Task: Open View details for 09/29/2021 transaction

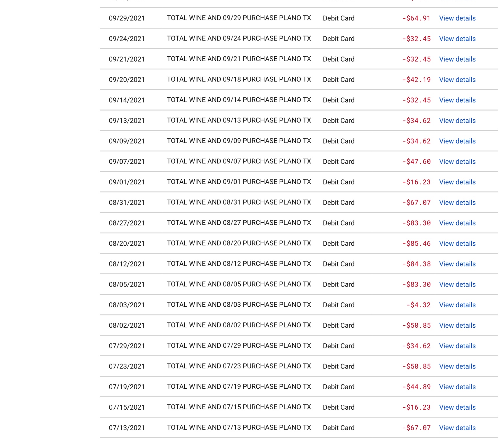Action: pos(457,18)
